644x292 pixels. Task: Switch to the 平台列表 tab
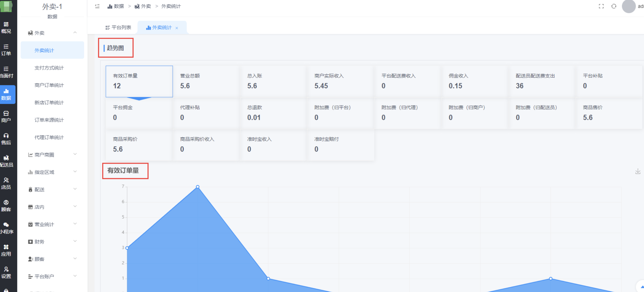point(118,27)
